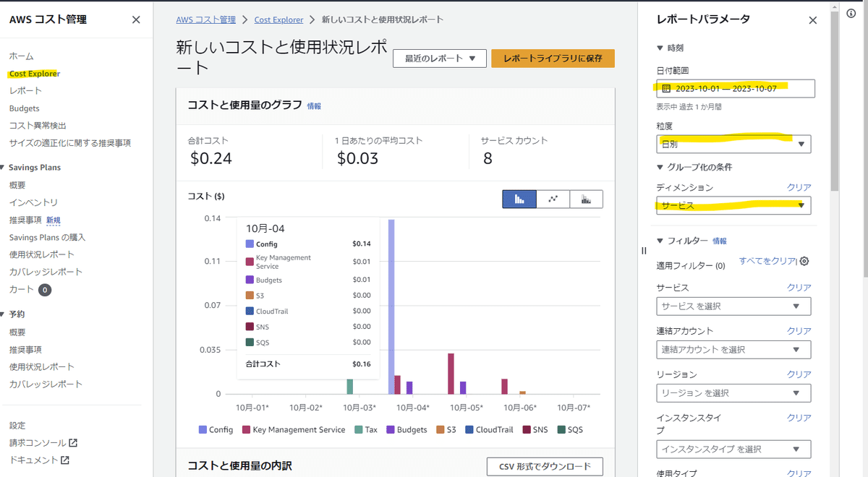
Task: Open the 連結アカウント を選択 dropdown
Action: click(733, 349)
